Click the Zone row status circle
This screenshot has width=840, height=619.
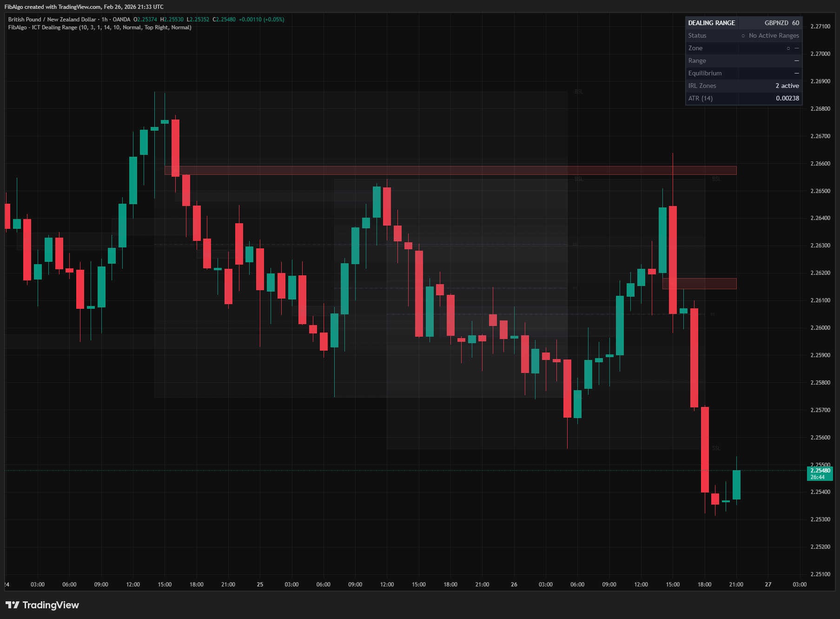click(789, 48)
